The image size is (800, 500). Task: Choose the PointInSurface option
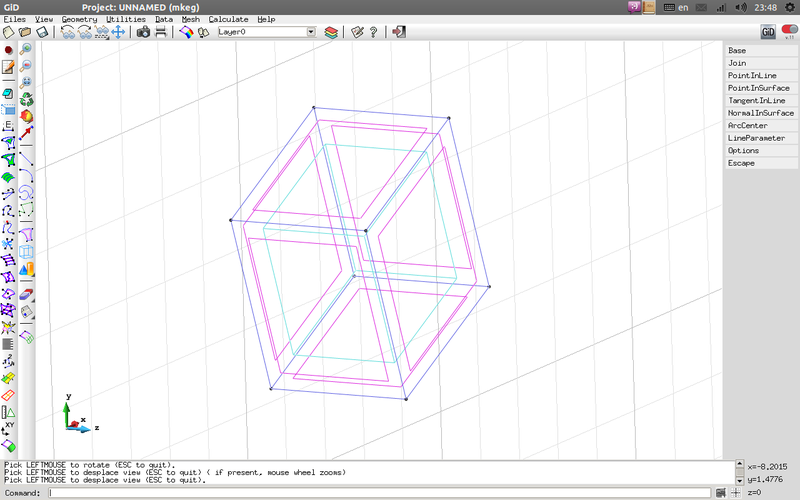761,88
